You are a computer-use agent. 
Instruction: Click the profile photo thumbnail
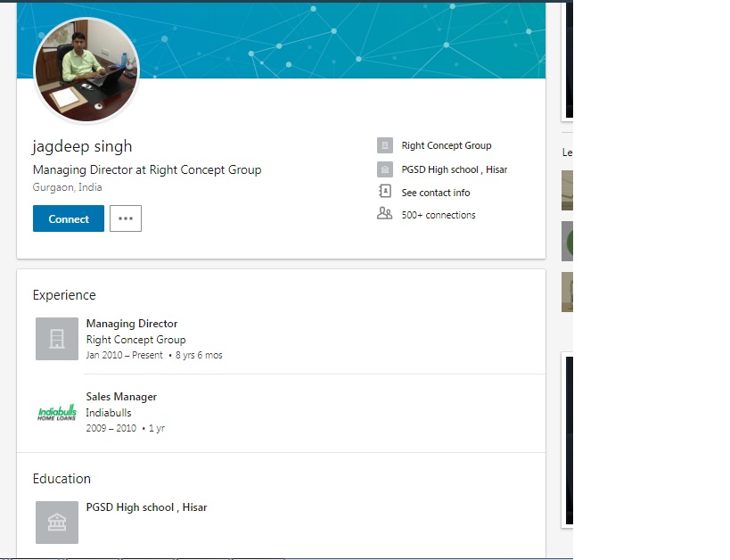[86, 70]
